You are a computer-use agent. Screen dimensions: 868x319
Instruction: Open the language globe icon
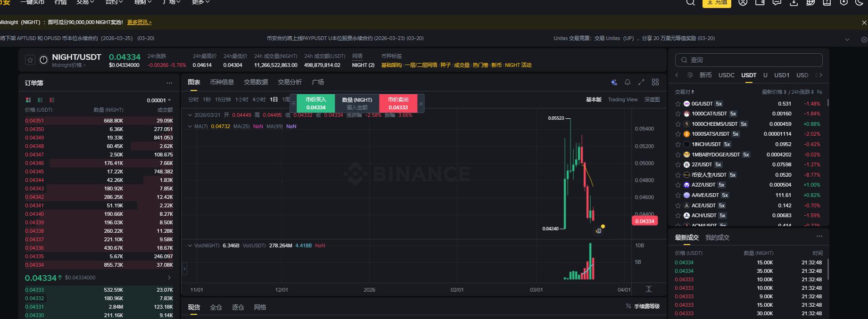(x=811, y=2)
